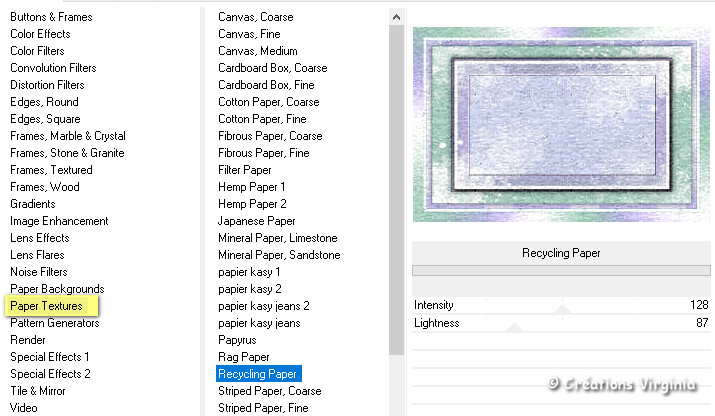The width and height of the screenshot is (715, 416).
Task: Adjust the Lightness slider handle
Action: tap(514, 327)
